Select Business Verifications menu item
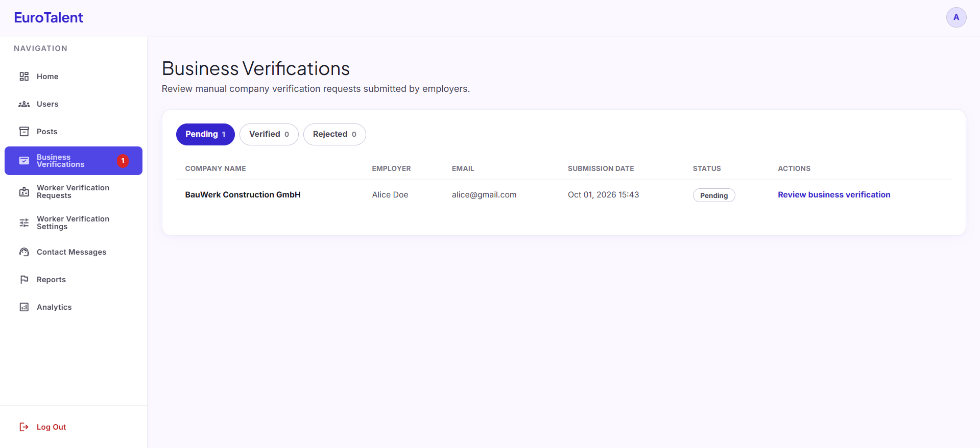The height and width of the screenshot is (448, 980). 74,161
